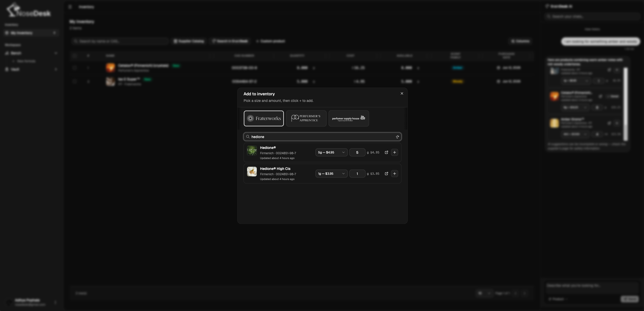Viewport: 644px width, 311px height.
Task: Click the chat search field in AI panel
Action: click(x=592, y=16)
